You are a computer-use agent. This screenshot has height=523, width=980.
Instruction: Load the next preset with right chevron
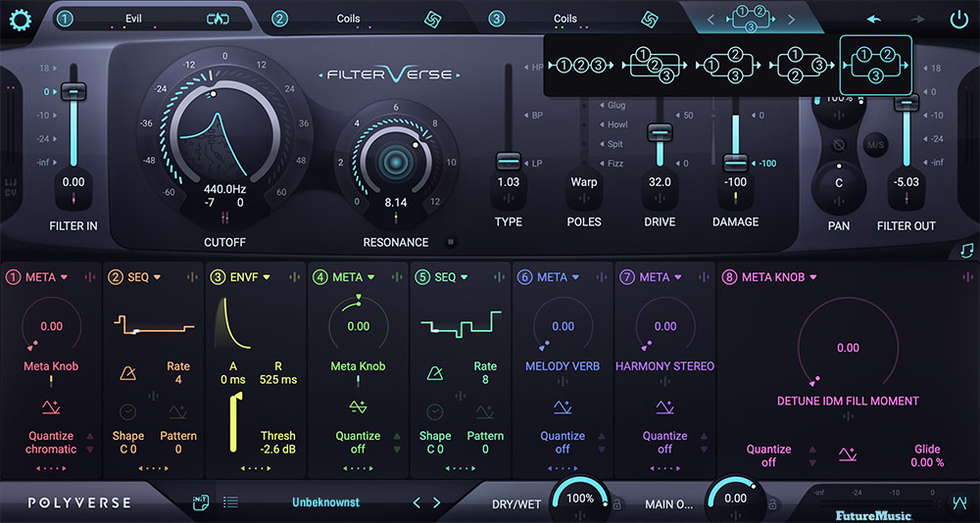(x=436, y=502)
